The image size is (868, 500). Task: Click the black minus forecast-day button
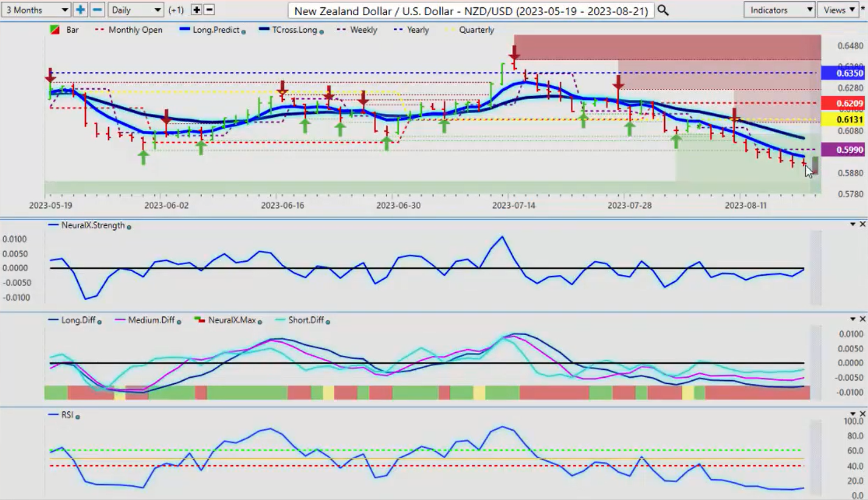[x=209, y=10]
